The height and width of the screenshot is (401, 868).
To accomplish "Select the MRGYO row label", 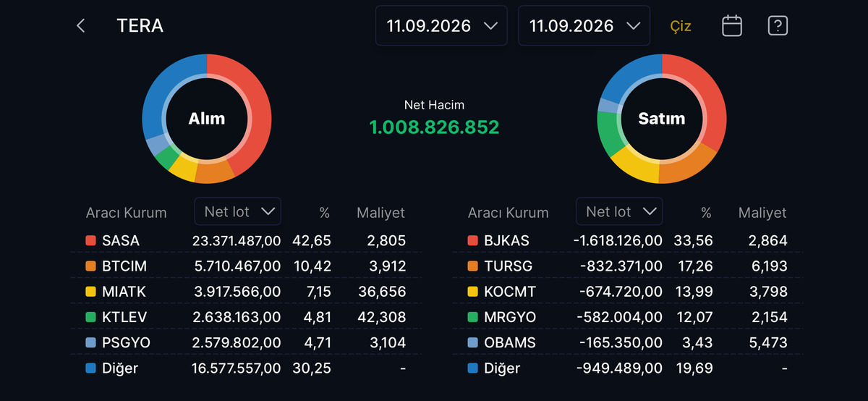I will [509, 317].
